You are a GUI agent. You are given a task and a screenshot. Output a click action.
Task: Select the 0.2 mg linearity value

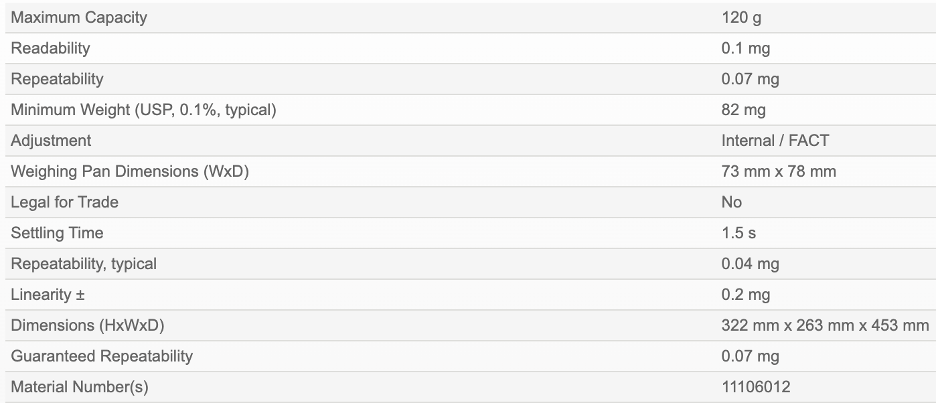[x=745, y=295]
